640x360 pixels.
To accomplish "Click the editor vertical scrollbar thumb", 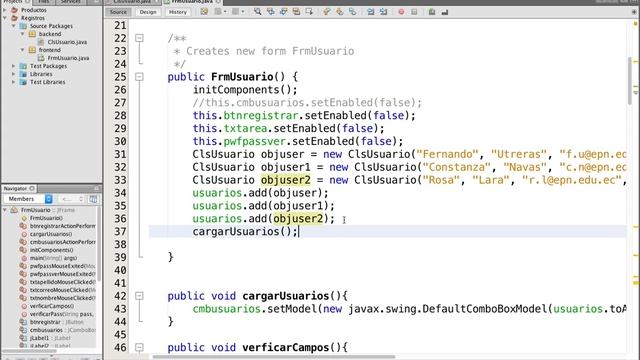I will (x=630, y=80).
